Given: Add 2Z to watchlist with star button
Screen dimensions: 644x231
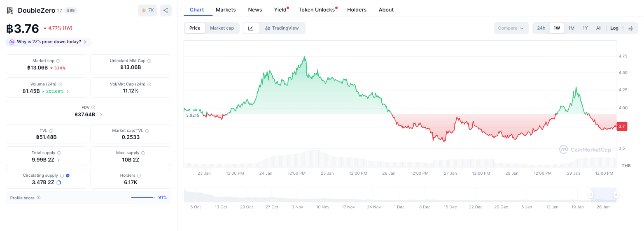Looking at the screenshot, I should coord(147,10).
